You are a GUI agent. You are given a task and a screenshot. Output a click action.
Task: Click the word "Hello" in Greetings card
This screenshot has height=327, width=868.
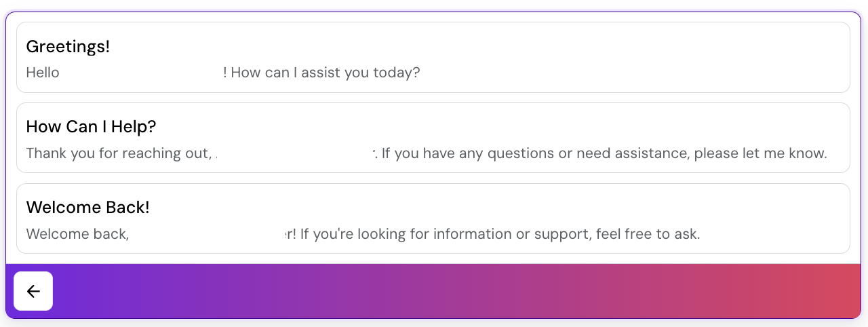(43, 72)
